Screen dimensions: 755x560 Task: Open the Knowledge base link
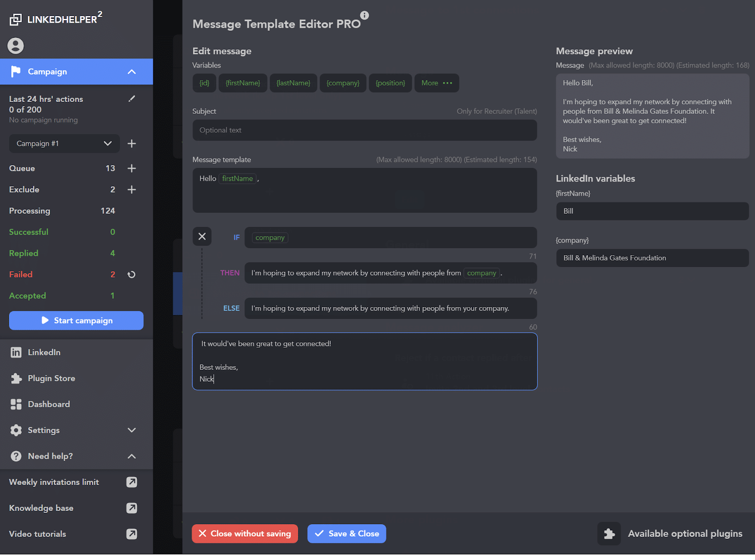pos(41,508)
